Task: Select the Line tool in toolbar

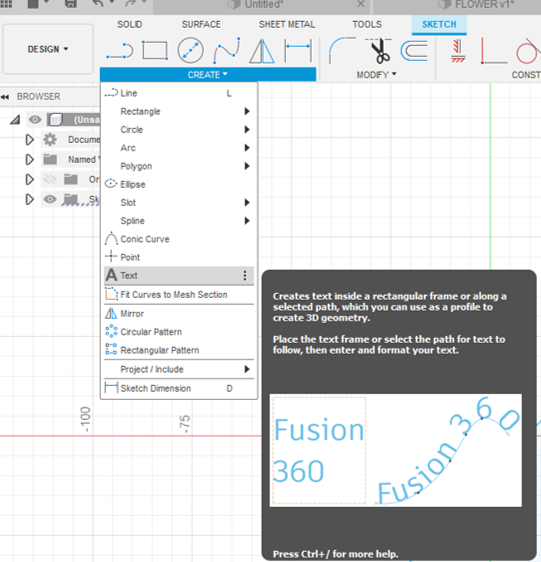Action: (120, 51)
